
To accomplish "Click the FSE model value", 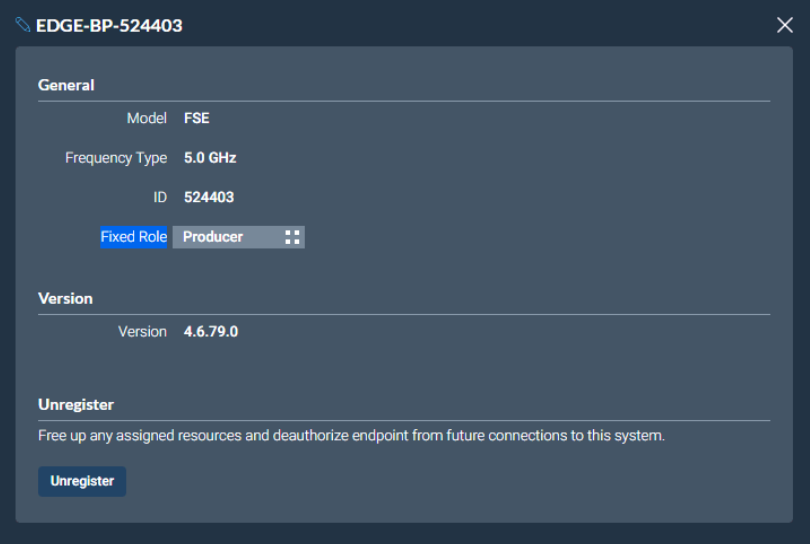I will 197,118.
